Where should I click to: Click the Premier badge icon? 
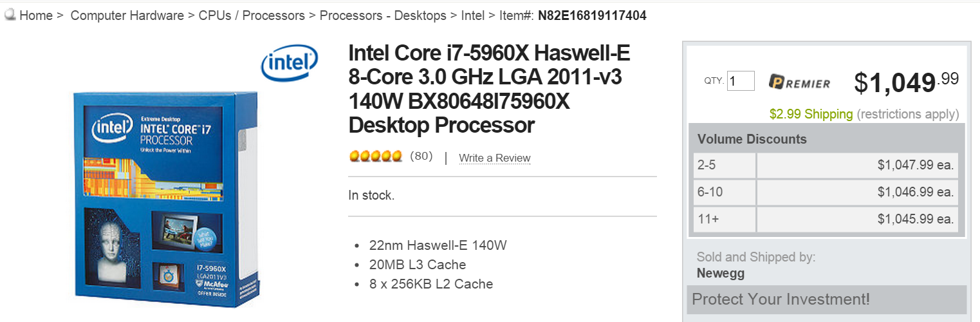(800, 82)
